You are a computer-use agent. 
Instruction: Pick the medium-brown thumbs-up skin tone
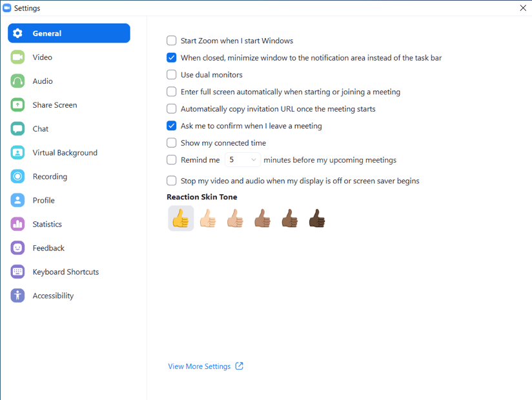262,218
